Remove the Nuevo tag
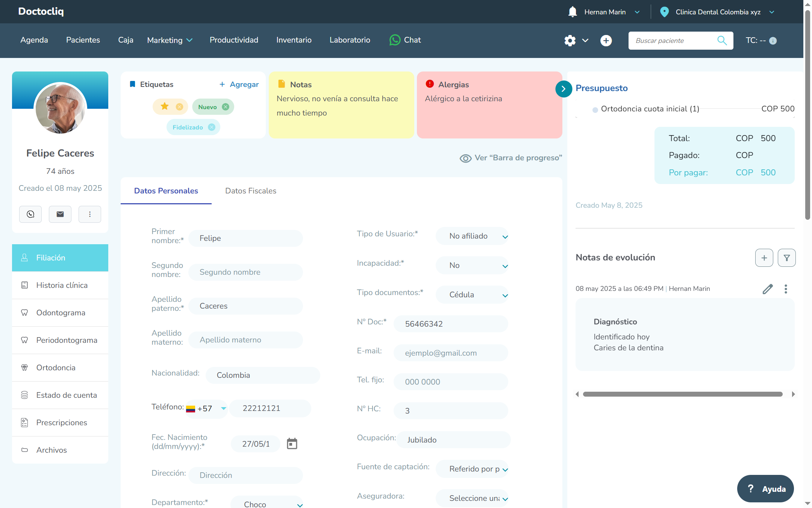Screen dimensions: 812x508 pyautogui.click(x=226, y=107)
